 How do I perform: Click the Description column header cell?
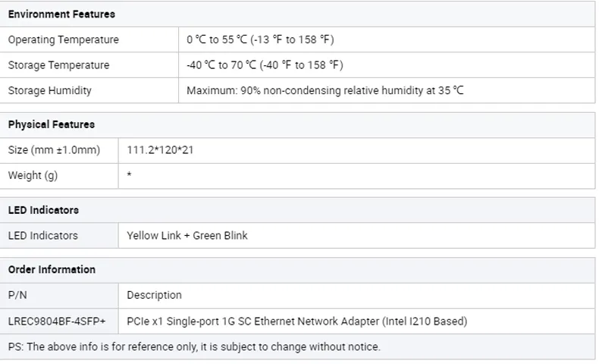(357, 295)
